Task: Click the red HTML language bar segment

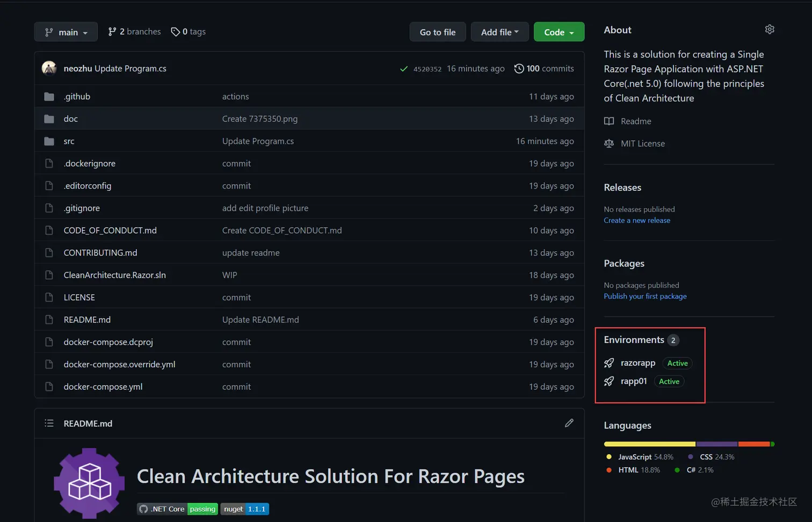Action: point(754,444)
